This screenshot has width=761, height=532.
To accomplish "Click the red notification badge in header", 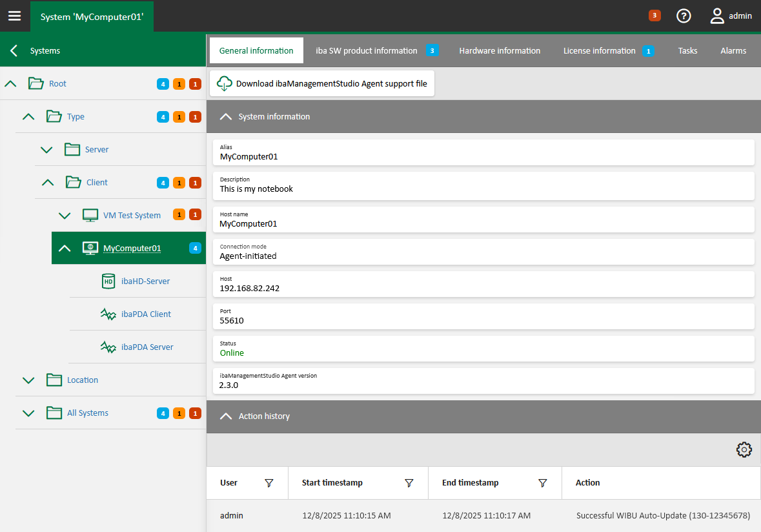I will 654,15.
